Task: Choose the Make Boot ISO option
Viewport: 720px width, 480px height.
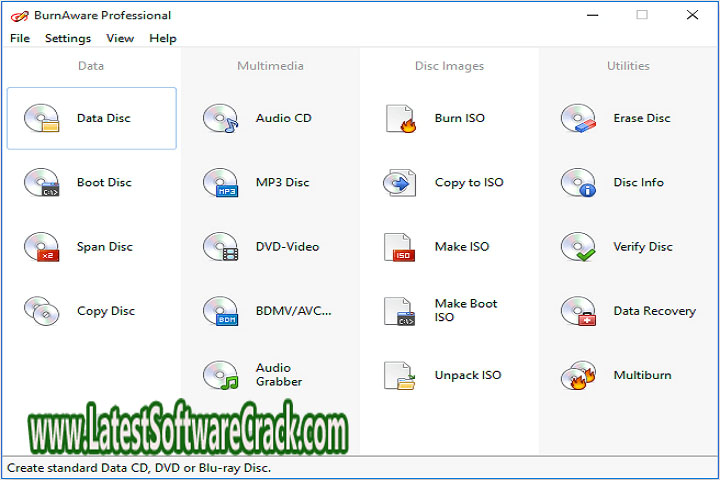Action: (465, 311)
